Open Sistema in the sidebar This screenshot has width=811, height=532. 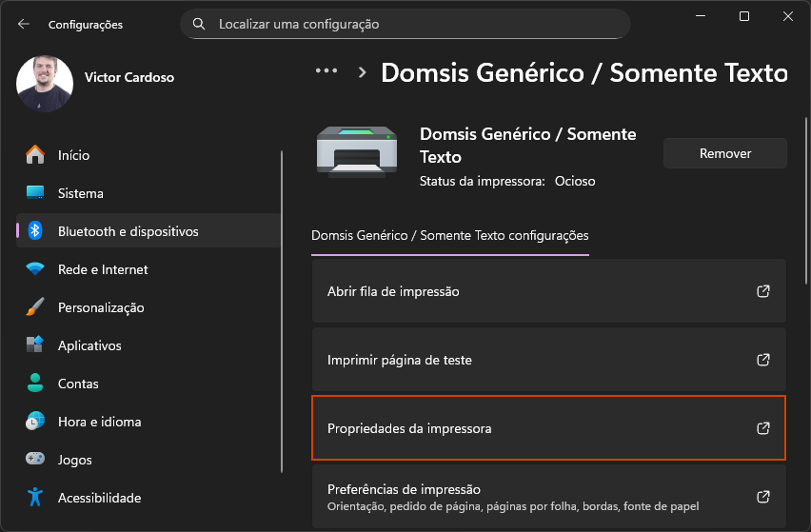pyautogui.click(x=81, y=193)
